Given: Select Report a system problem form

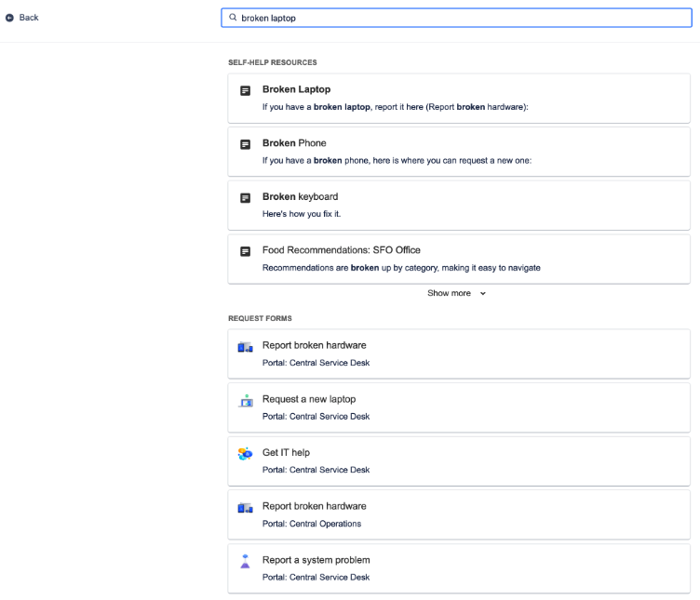Looking at the screenshot, I should (316, 560).
